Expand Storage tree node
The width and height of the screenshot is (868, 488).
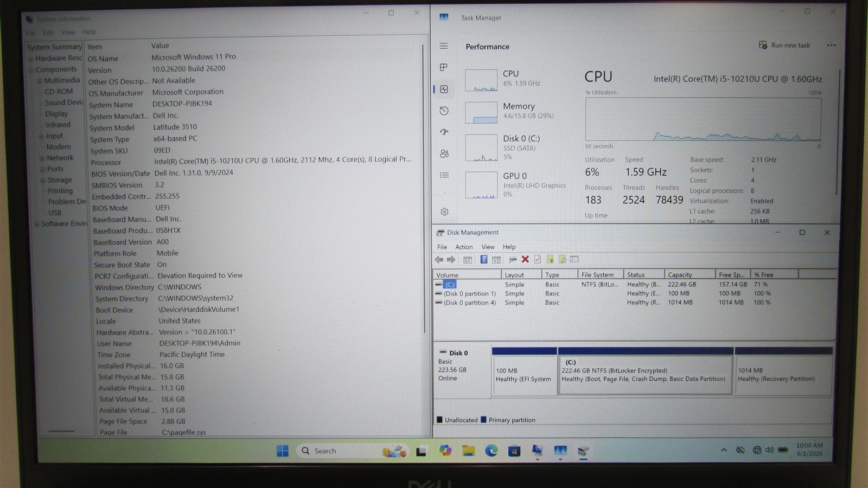click(x=43, y=180)
